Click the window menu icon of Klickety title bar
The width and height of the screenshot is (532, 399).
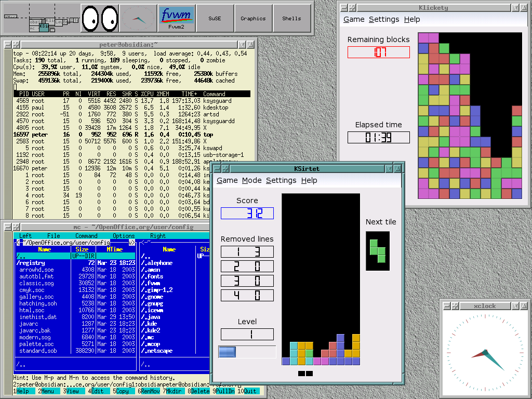point(344,7)
